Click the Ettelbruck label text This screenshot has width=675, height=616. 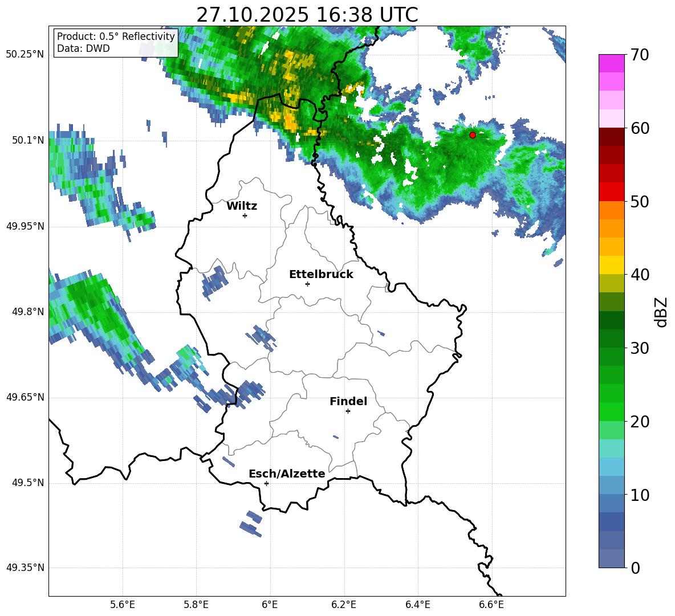321,275
